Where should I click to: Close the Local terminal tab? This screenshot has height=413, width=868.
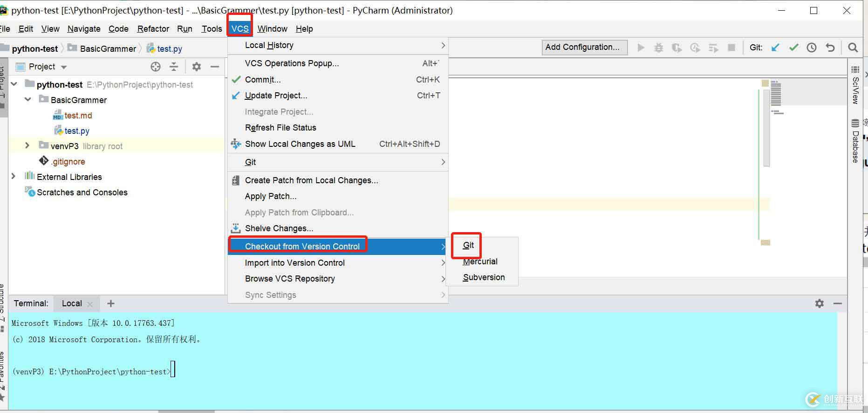(x=90, y=304)
